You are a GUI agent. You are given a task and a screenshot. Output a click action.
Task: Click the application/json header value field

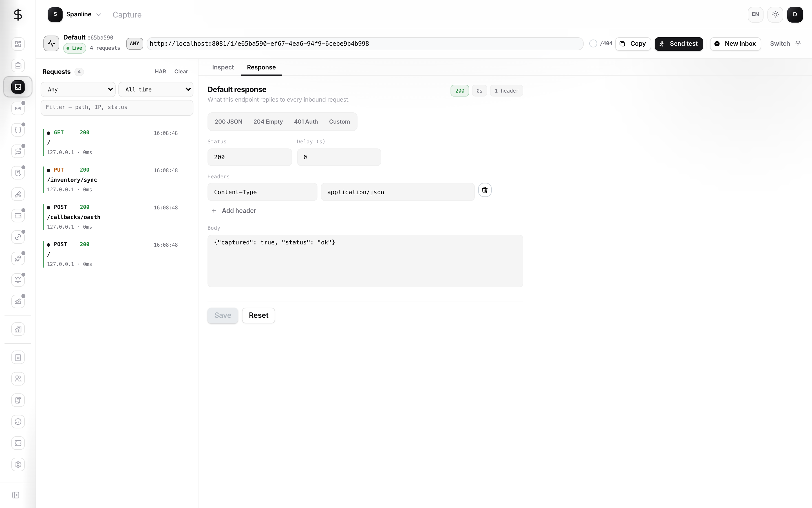(x=398, y=192)
